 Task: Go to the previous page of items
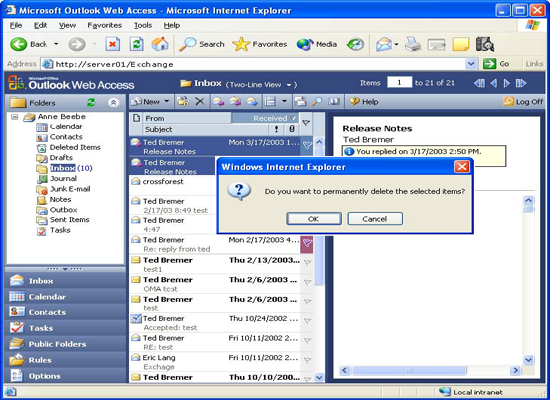point(494,83)
